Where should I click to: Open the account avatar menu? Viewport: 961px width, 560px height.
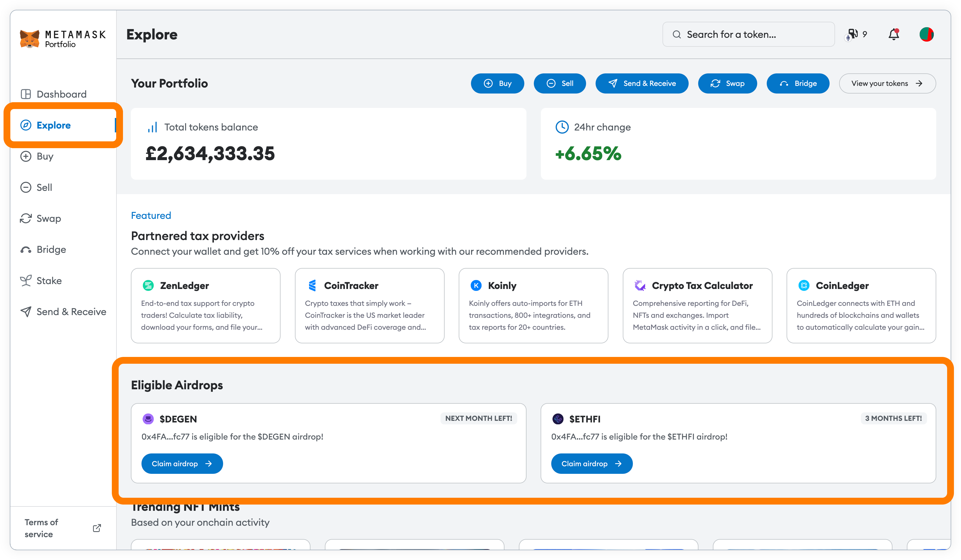[x=926, y=34]
